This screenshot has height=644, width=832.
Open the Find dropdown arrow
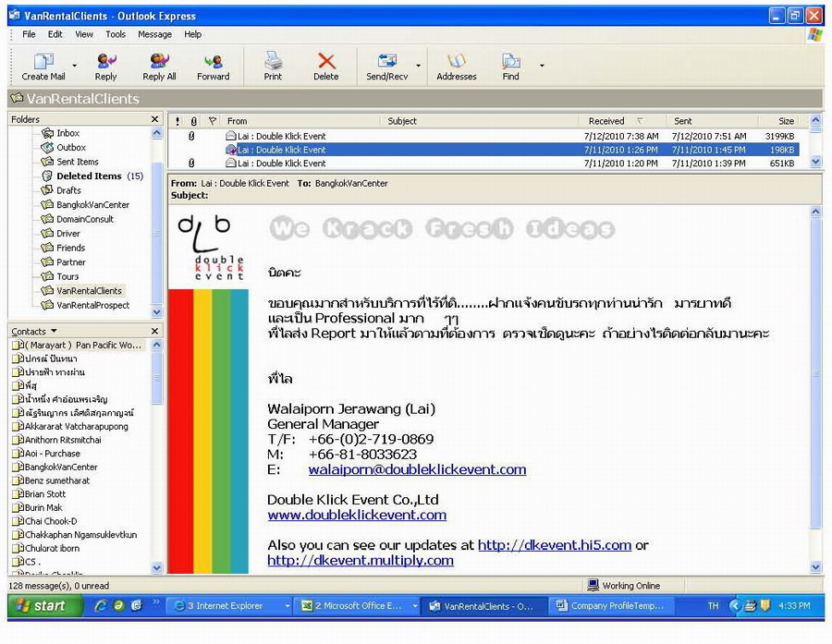(542, 66)
